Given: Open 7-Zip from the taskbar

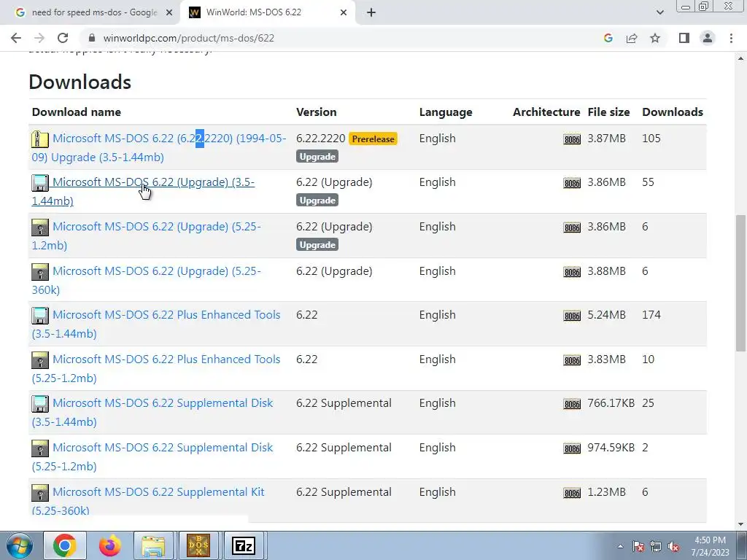Looking at the screenshot, I should click(244, 545).
